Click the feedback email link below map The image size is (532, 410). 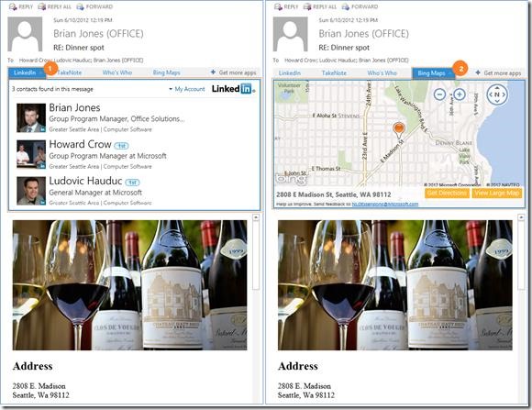tap(384, 204)
